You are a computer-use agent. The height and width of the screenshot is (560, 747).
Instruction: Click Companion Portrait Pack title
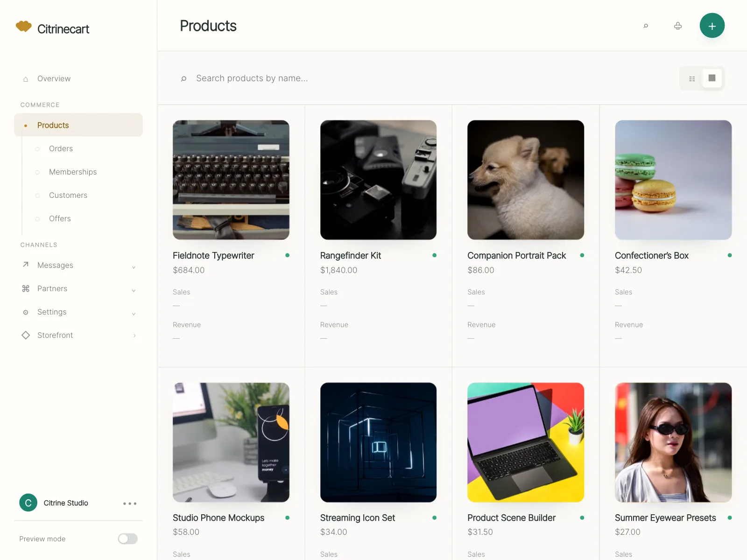click(x=516, y=255)
